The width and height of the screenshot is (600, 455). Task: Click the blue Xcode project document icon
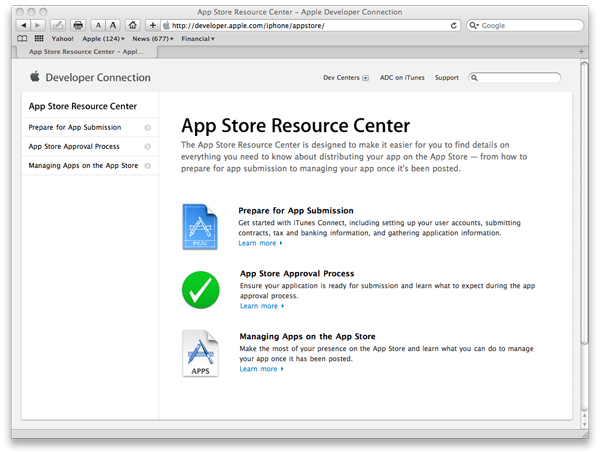click(200, 227)
